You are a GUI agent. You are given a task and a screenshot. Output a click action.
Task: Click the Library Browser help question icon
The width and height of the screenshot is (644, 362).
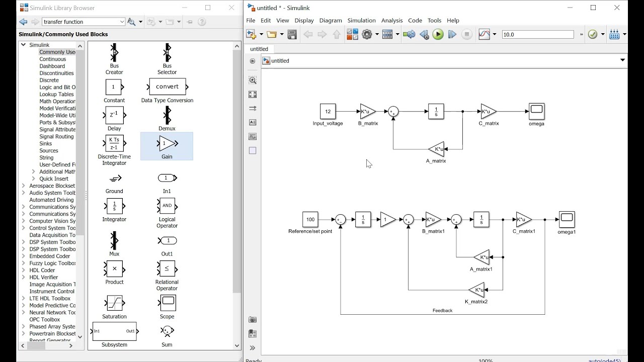tap(202, 22)
